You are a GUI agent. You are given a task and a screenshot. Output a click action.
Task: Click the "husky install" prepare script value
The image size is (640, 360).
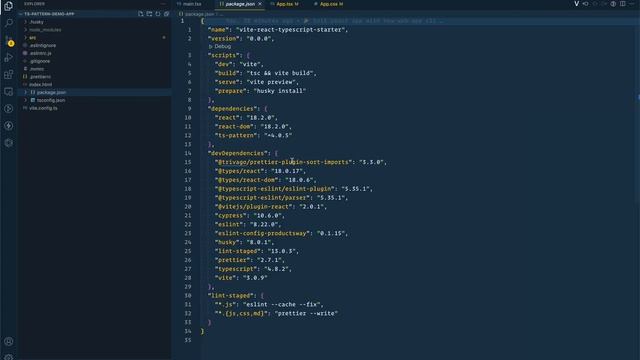(280, 91)
